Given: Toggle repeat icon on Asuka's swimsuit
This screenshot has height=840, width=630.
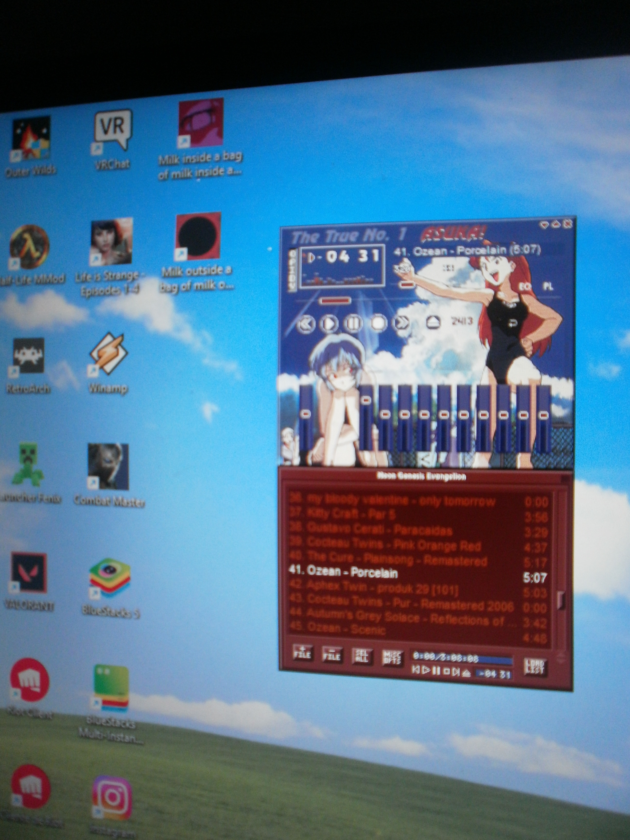Looking at the screenshot, I should [x=513, y=323].
